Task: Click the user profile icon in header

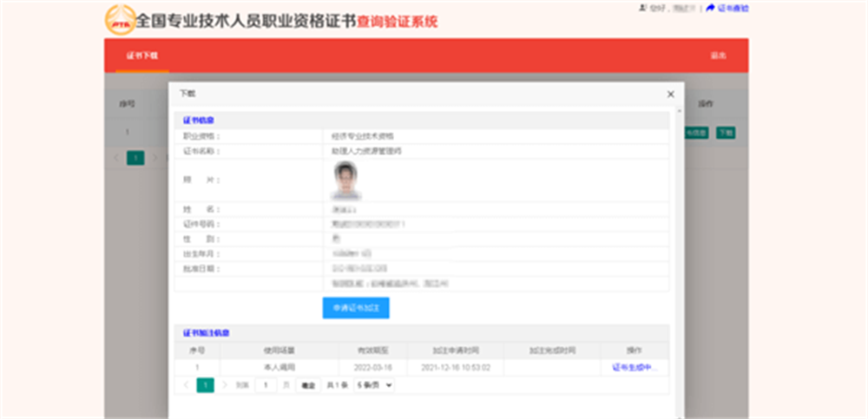Action: 642,8
